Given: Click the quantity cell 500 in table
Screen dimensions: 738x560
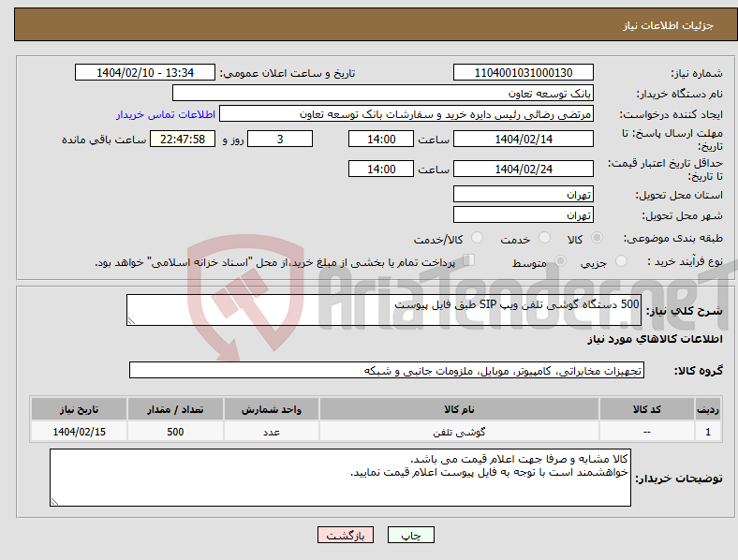Looking at the screenshot, I should click(175, 432).
